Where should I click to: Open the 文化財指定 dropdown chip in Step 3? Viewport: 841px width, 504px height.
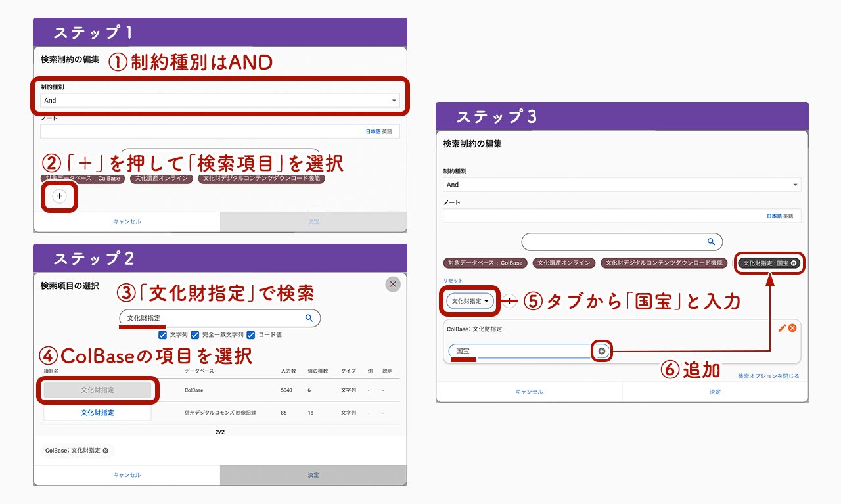click(470, 301)
